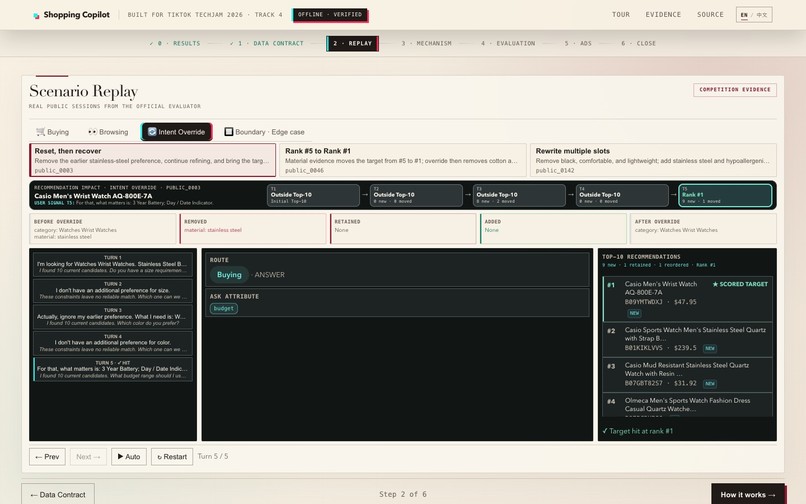Image resolution: width=806 pixels, height=504 pixels.
Task: Click the Shopping Copilot logo icon
Action: coord(36,15)
